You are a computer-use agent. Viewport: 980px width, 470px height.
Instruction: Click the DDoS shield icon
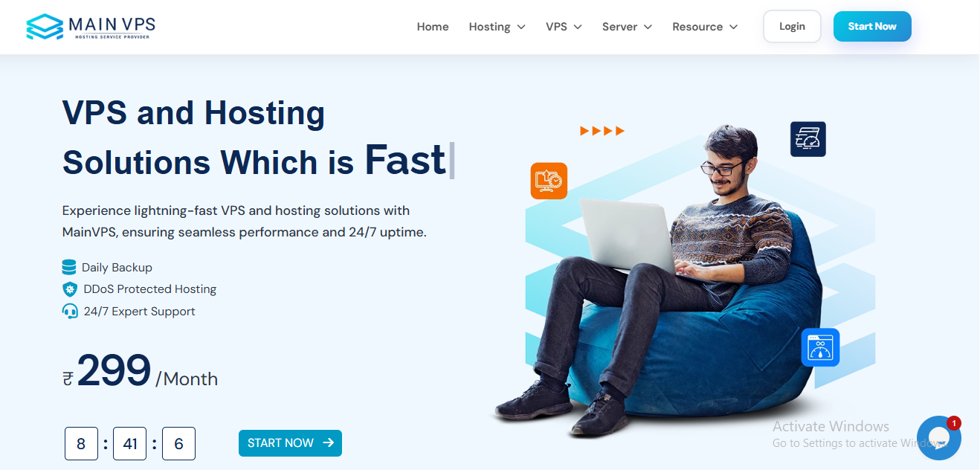click(70, 289)
